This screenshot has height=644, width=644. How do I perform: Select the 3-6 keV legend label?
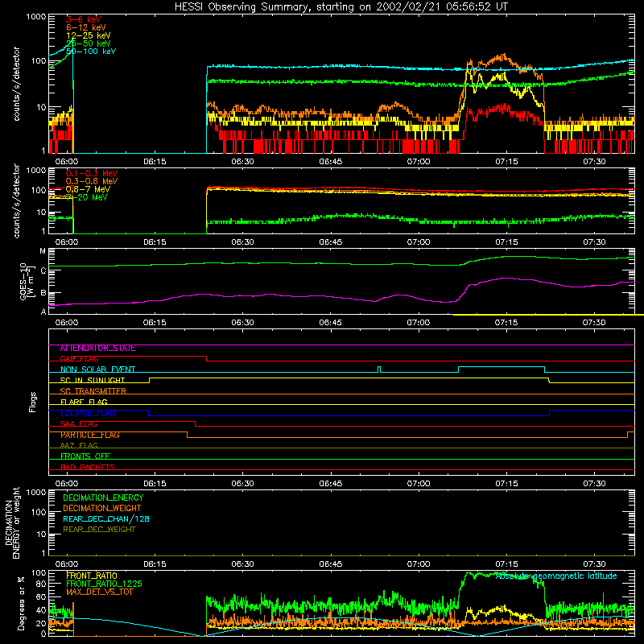click(x=84, y=19)
